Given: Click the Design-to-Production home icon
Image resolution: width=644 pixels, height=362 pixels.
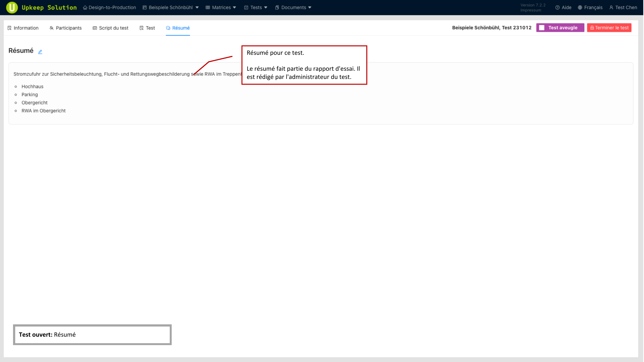Looking at the screenshot, I should pyautogui.click(x=85, y=7).
